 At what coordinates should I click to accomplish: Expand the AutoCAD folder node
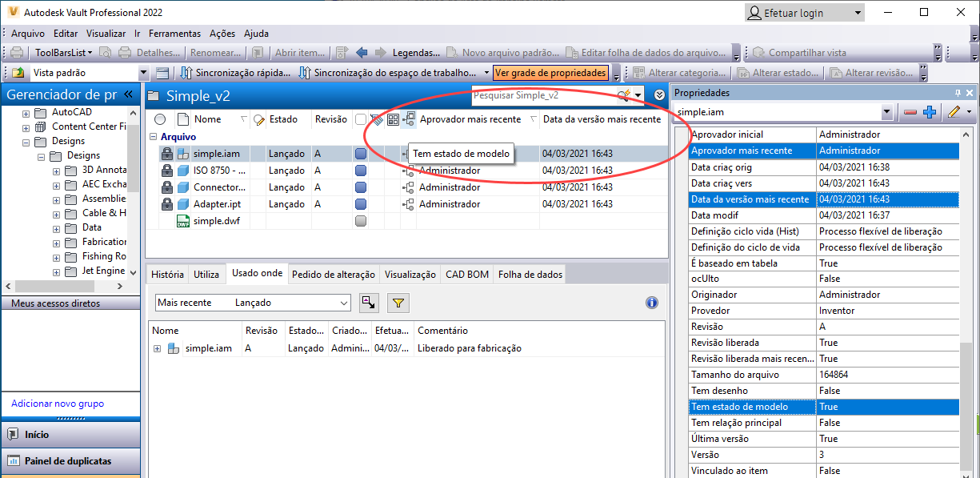[x=26, y=113]
